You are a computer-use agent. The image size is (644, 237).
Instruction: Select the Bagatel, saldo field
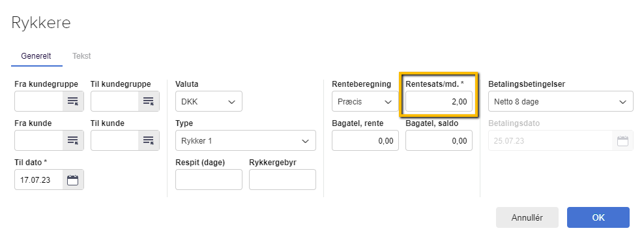coord(439,140)
